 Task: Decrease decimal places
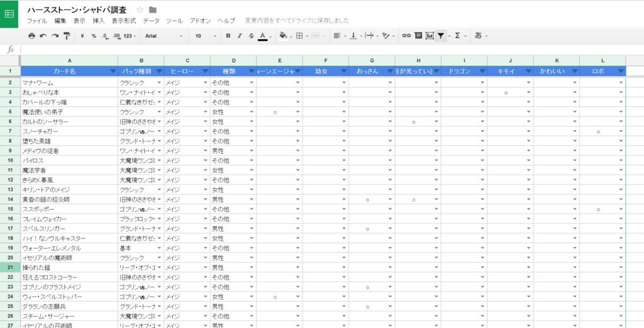(x=105, y=36)
